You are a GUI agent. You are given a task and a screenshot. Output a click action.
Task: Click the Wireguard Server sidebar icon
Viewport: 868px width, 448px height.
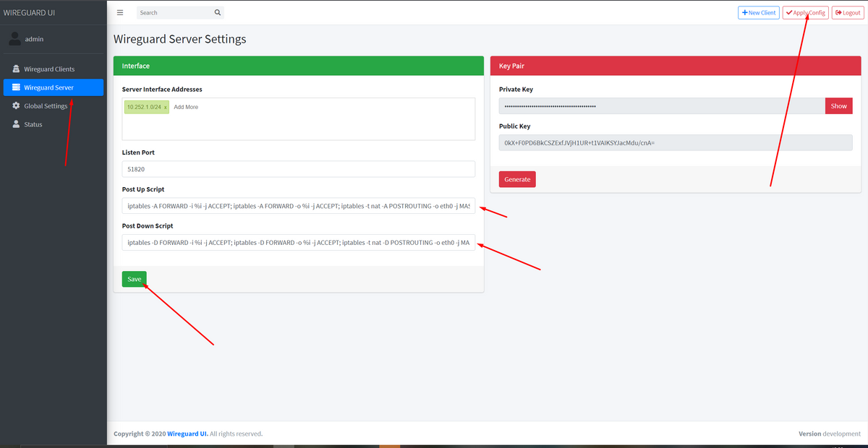[x=16, y=87]
